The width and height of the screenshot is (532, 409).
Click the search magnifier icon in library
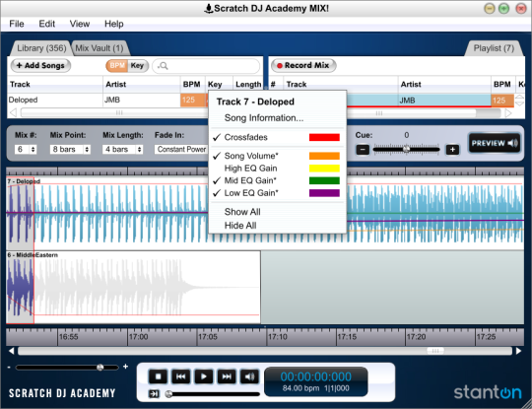(164, 66)
